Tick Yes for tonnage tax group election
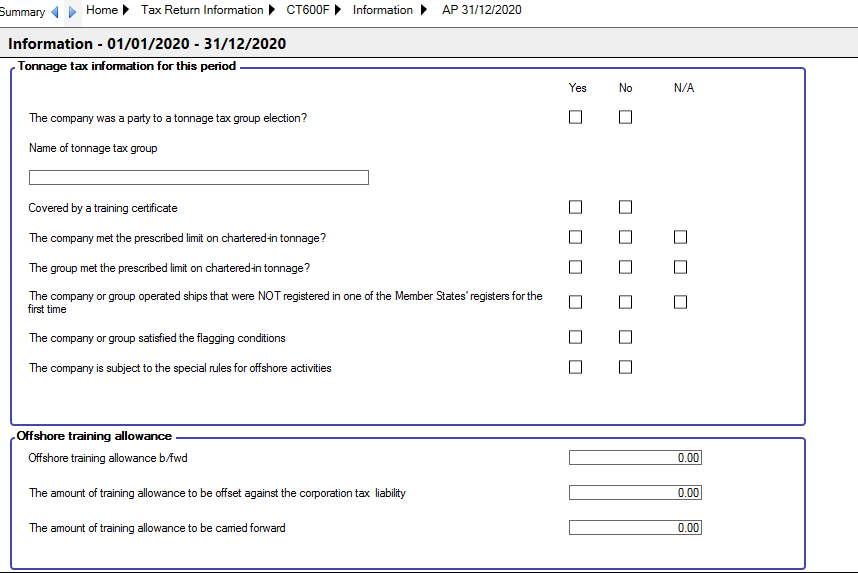858x573 pixels. coord(575,117)
